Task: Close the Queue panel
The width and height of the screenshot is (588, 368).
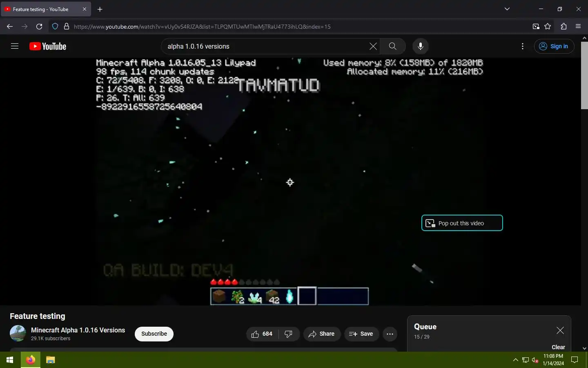Action: [x=560, y=330]
